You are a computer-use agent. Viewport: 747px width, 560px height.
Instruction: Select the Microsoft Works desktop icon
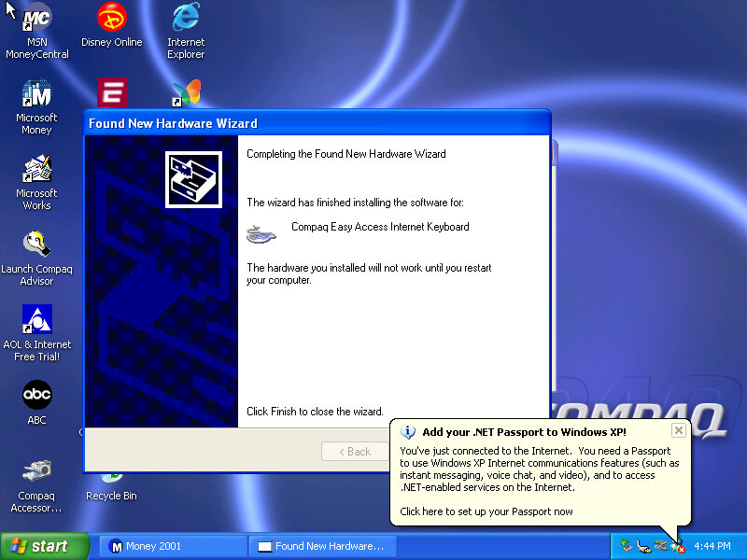pyautogui.click(x=36, y=170)
